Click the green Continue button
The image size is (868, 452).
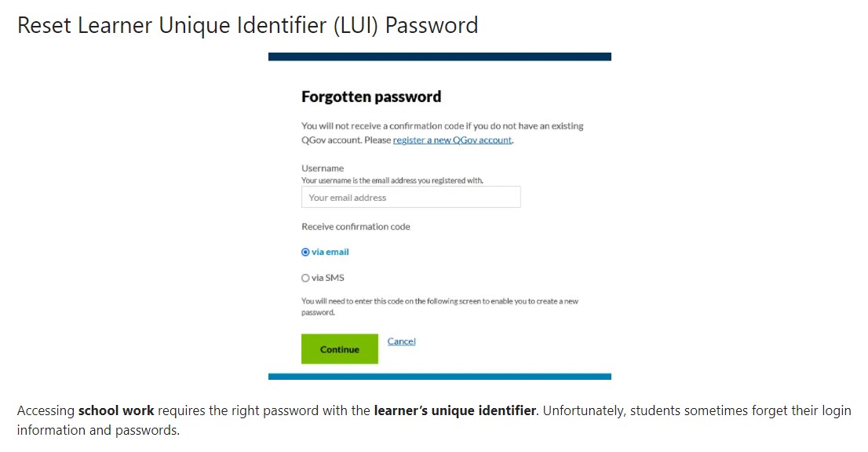(x=339, y=348)
